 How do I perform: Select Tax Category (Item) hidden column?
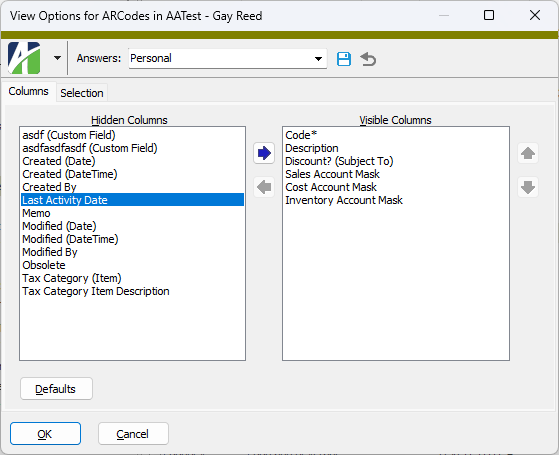(132, 278)
